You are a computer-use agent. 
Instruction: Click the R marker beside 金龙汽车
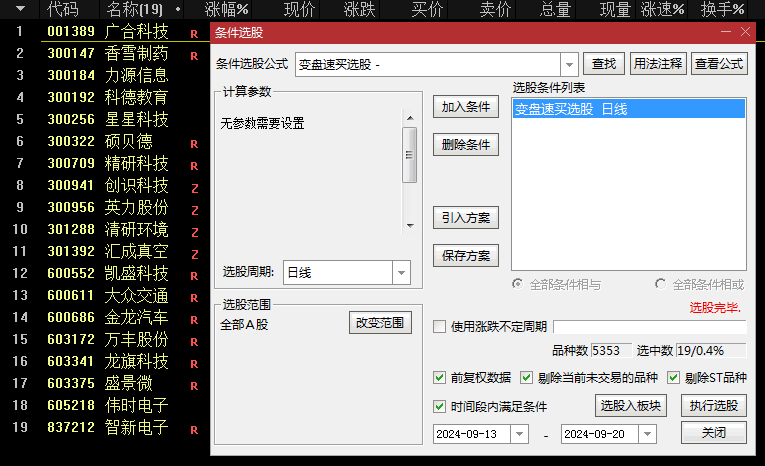click(x=194, y=320)
